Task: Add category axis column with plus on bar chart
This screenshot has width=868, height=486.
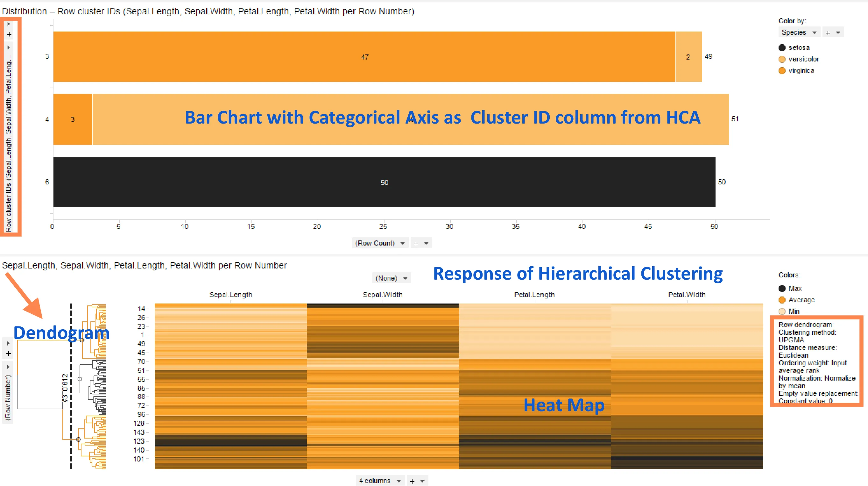Action: (x=9, y=34)
